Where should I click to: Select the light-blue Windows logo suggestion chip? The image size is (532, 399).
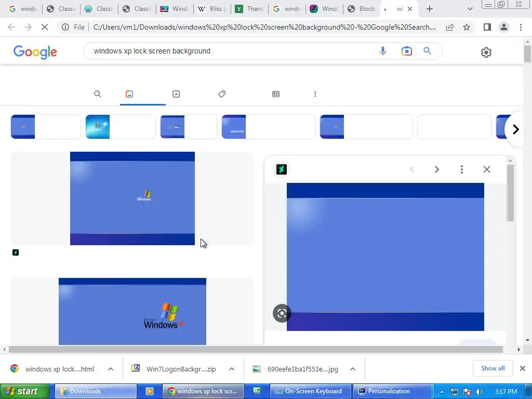point(121,127)
